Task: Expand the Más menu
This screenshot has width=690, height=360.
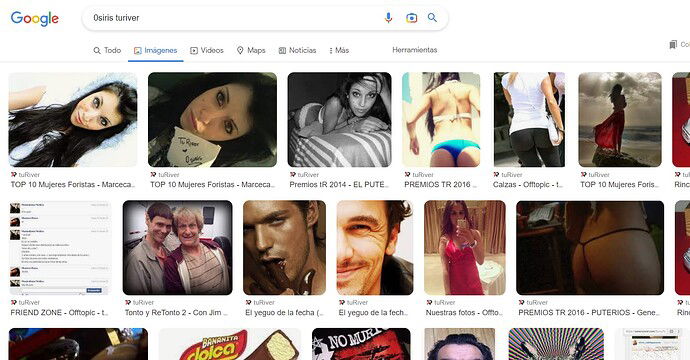Action: (339, 51)
